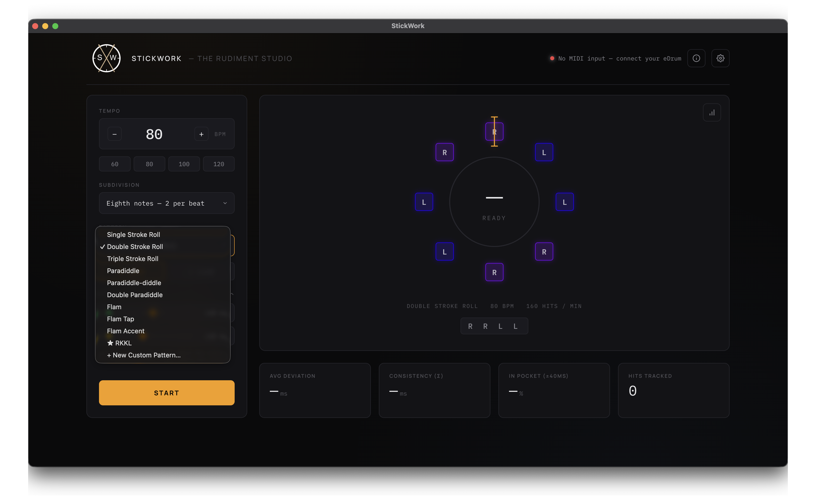Start the practice session with START
816x504 pixels.
(167, 393)
